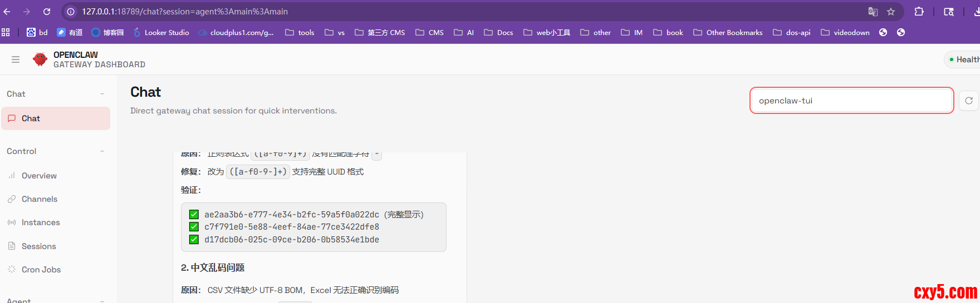Click the refresh icon beside session field
This screenshot has height=303, width=980.
[969, 101]
